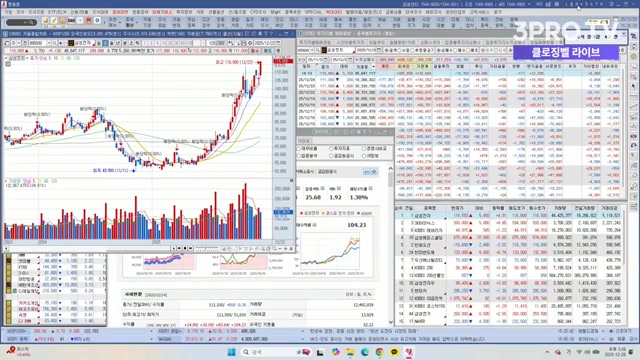Select the 경쟁사비교 radio button
Screen dimensions: 640x360
click(364, 149)
